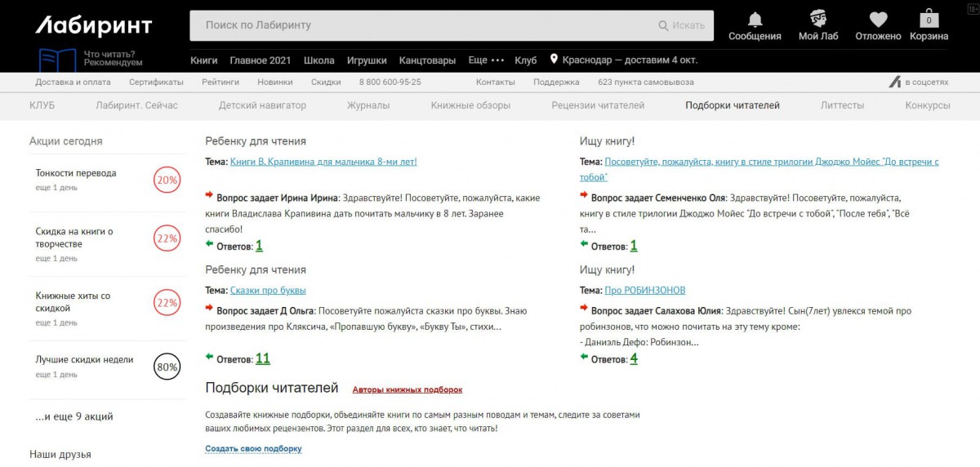
Task: Open topic Сказки про буквы
Action: pos(268,290)
